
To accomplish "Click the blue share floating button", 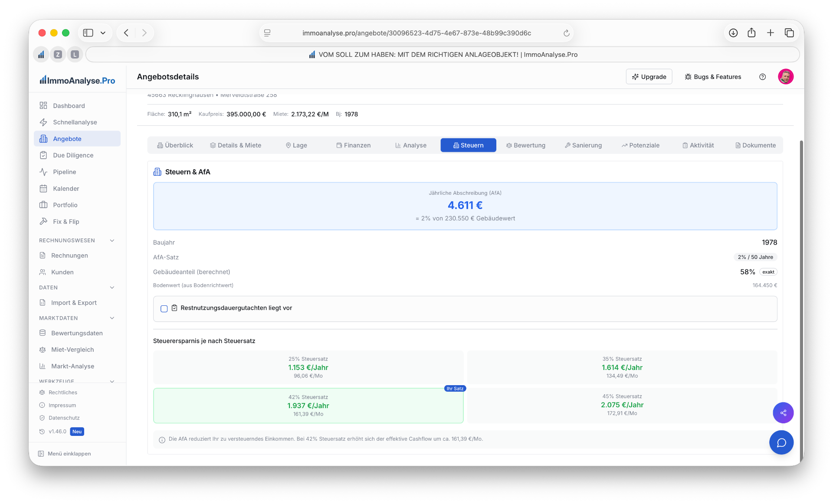I will coord(783,412).
